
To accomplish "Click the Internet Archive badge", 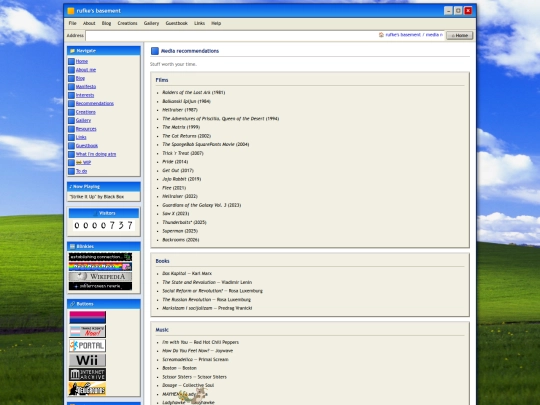I will click(87, 374).
